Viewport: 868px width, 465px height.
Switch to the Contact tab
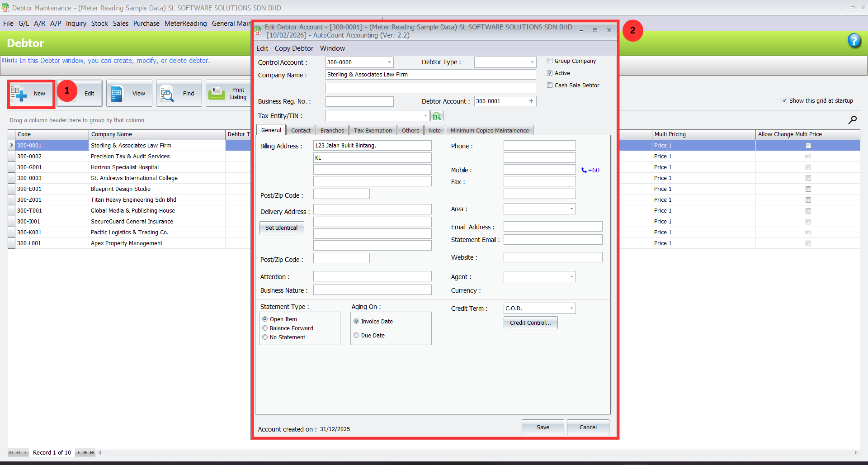click(301, 131)
